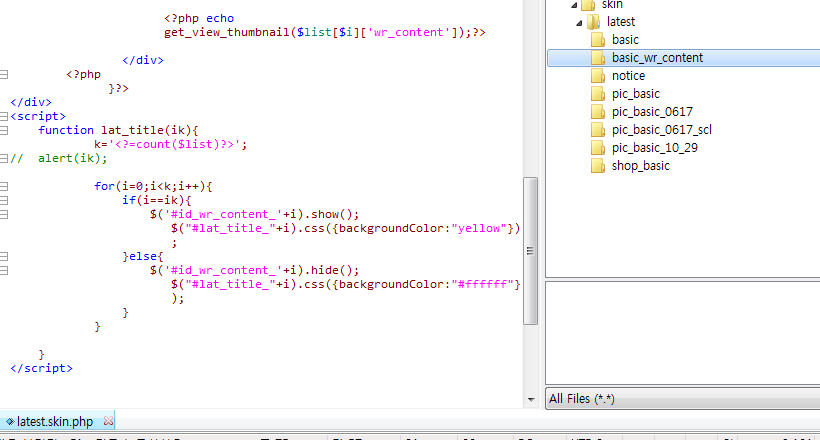Click the pic_basic folder icon
820x440 pixels.
pos(598,94)
